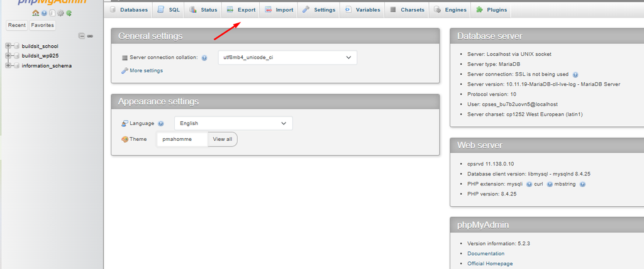
Task: Click the Web server panel header
Action: pos(547,145)
